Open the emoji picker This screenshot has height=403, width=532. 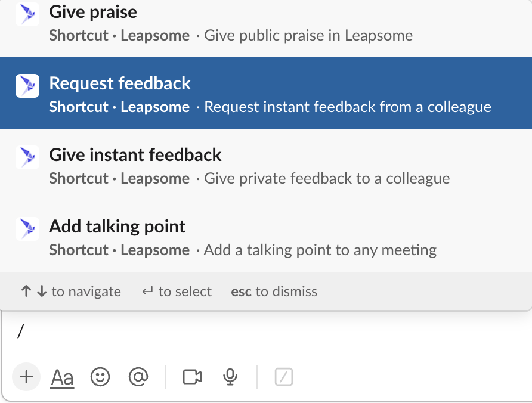pyautogui.click(x=100, y=377)
